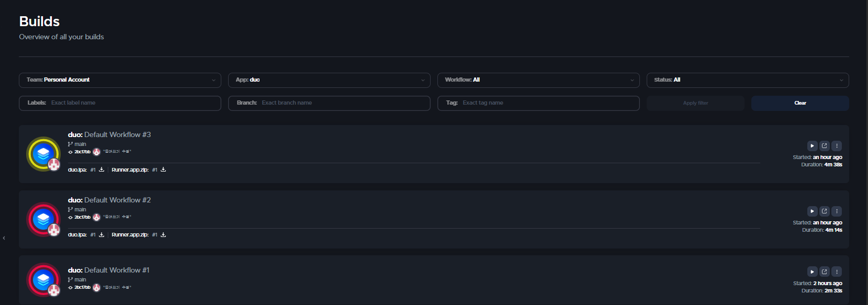This screenshot has width=868, height=305.
Task: Download Runner.app.zip from Default Workflow #3
Action: [163, 170]
